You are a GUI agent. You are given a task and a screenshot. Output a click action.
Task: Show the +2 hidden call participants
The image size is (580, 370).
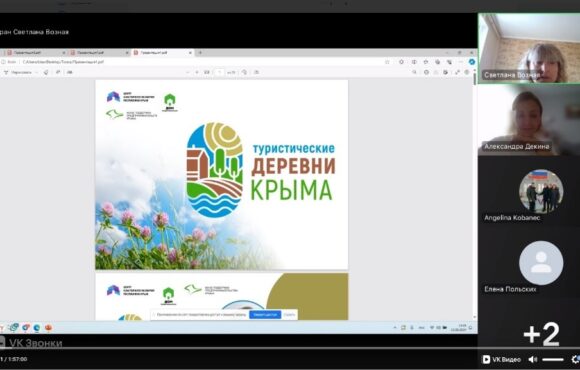pyautogui.click(x=542, y=334)
